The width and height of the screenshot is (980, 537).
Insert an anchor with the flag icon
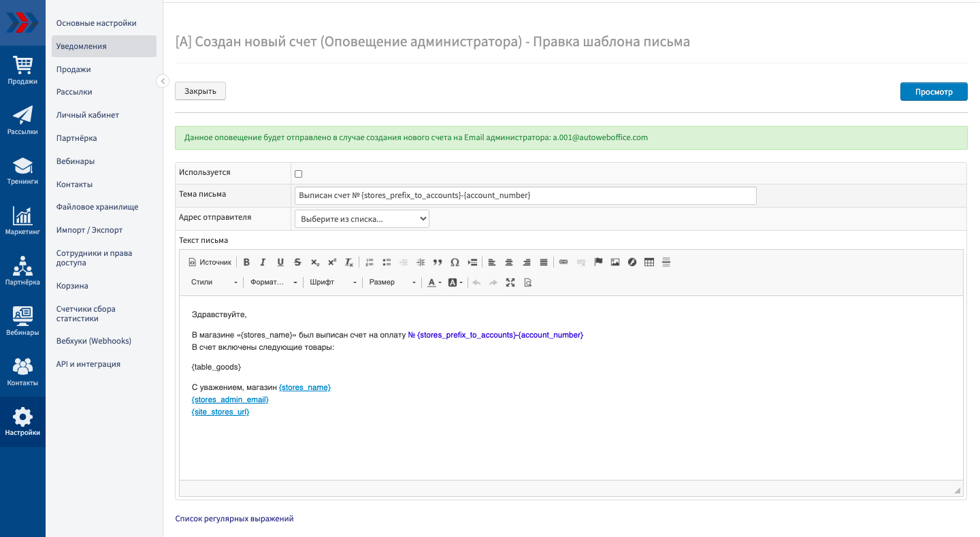point(598,262)
